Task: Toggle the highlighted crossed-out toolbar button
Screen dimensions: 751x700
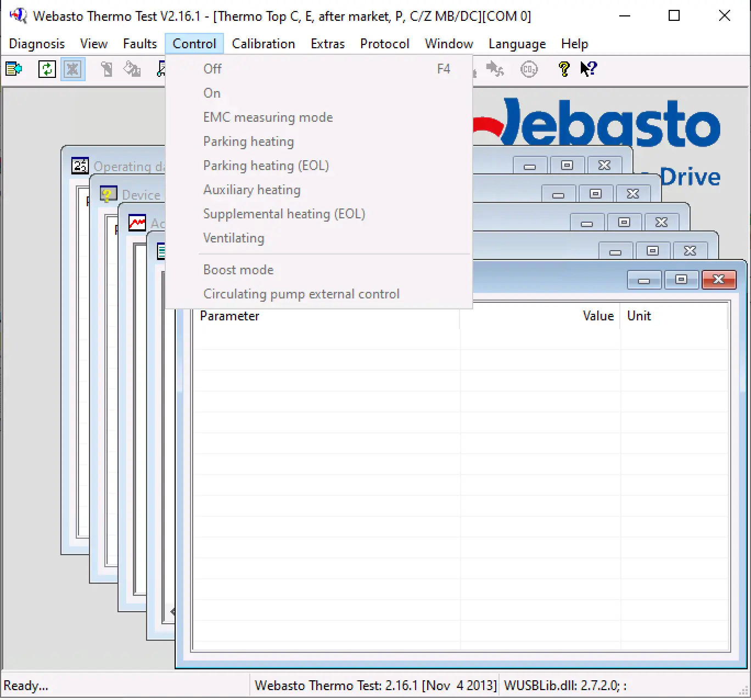Action: [72, 69]
